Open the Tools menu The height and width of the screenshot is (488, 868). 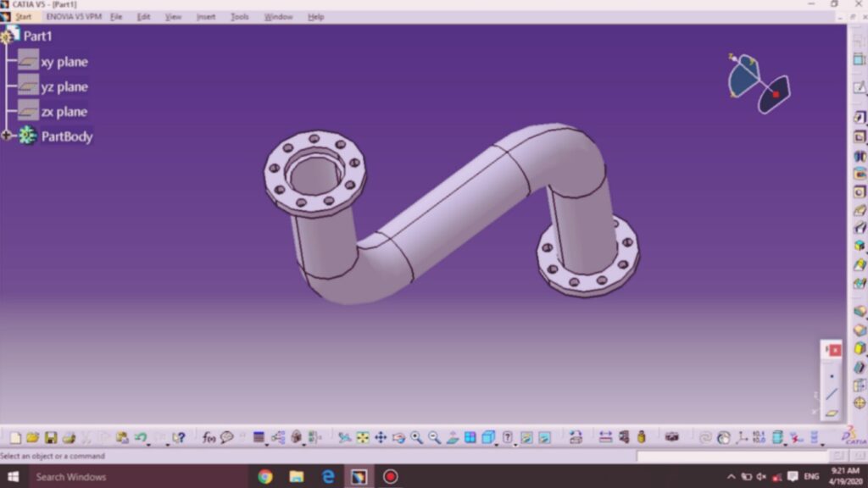[240, 17]
